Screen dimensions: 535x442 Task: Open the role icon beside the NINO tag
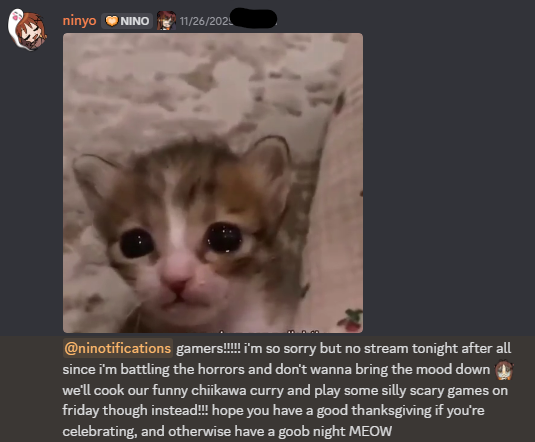tap(166, 20)
